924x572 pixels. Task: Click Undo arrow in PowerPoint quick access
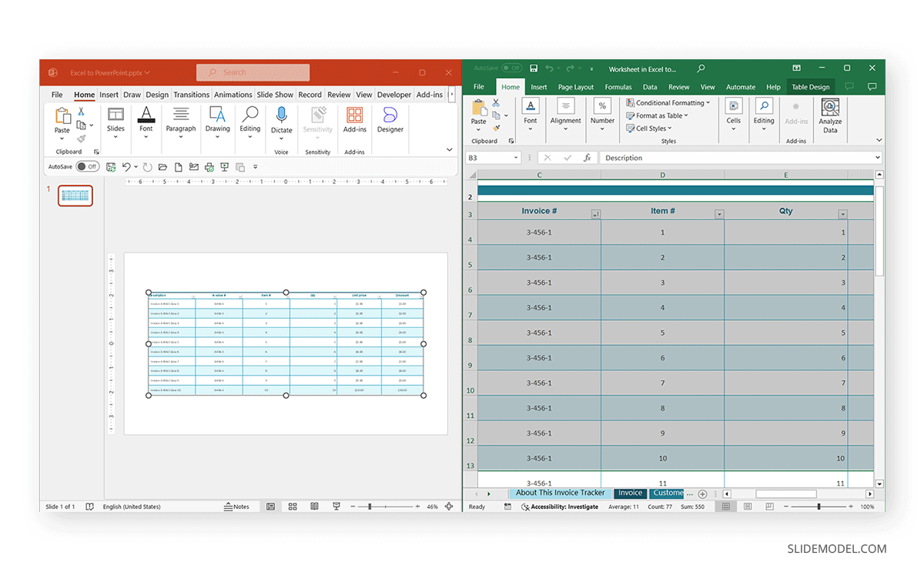click(126, 166)
